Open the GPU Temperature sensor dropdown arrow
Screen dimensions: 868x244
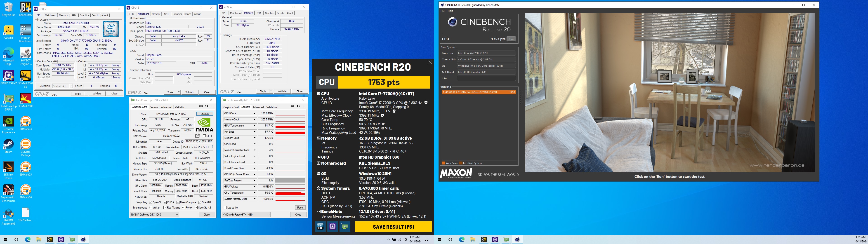click(254, 126)
